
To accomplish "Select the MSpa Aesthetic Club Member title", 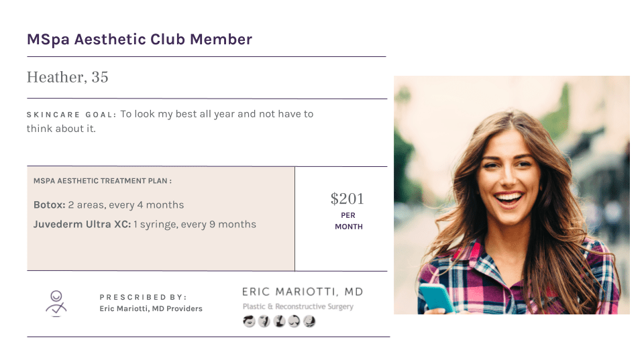I will pos(140,40).
